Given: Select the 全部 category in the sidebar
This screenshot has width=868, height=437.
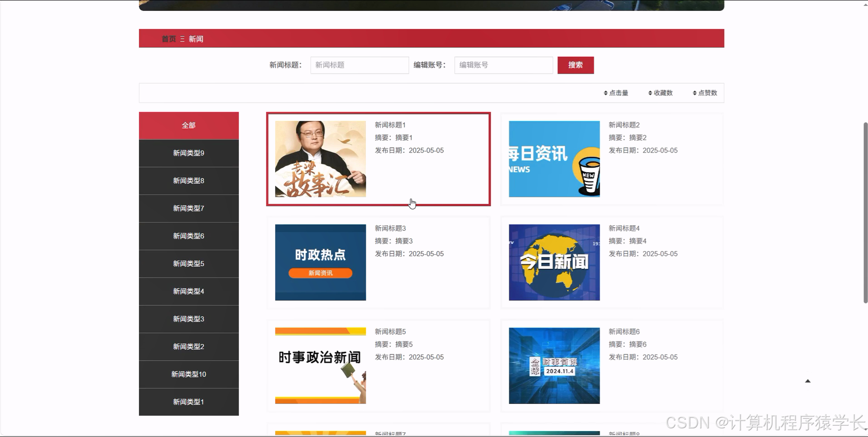Looking at the screenshot, I should click(x=188, y=124).
